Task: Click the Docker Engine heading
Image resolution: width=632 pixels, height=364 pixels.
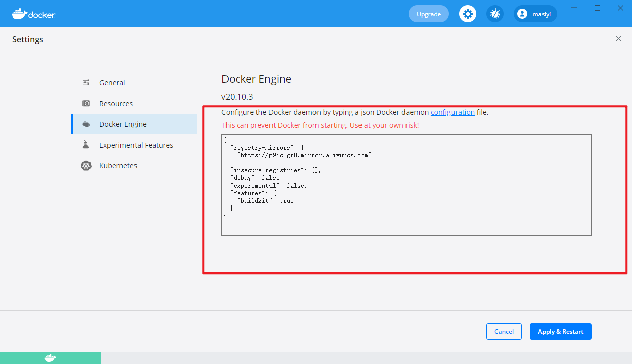Action: click(x=256, y=79)
